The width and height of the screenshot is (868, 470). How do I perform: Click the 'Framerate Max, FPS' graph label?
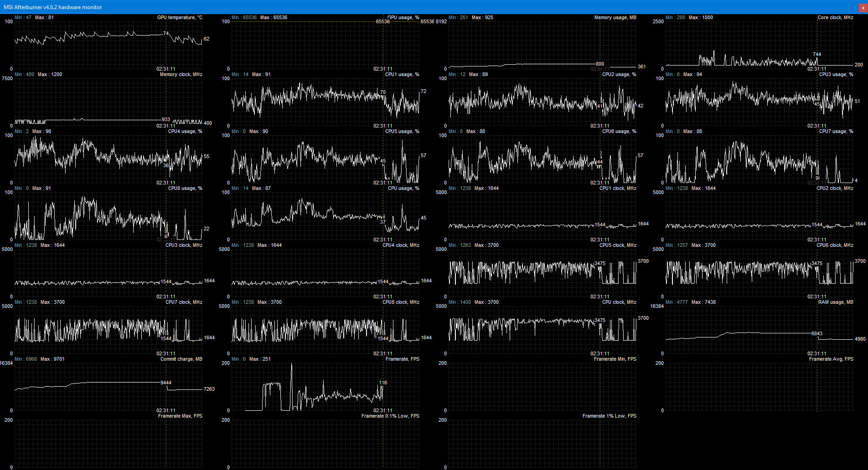(180, 416)
